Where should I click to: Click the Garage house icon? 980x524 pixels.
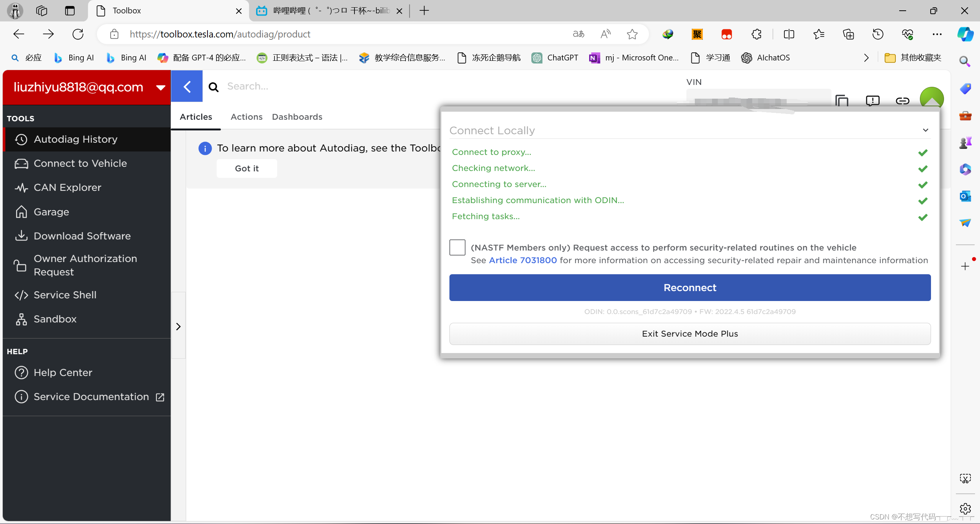[x=21, y=212]
